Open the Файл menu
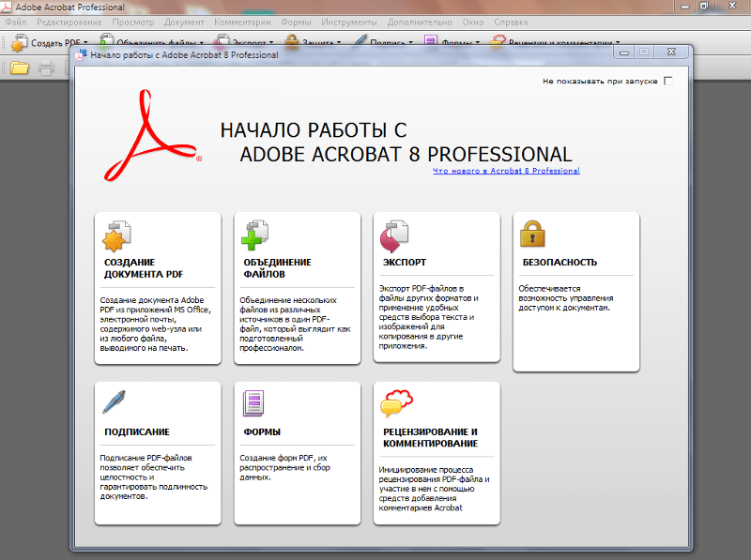Image resolution: width=751 pixels, height=560 pixels. point(15,21)
